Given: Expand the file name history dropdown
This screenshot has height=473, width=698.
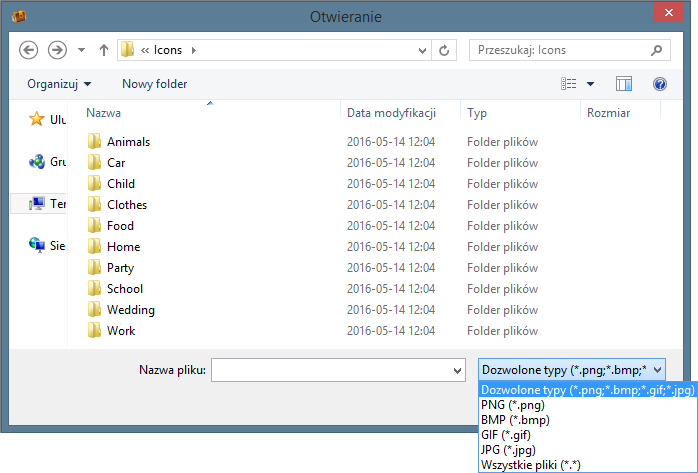Looking at the screenshot, I should [456, 370].
